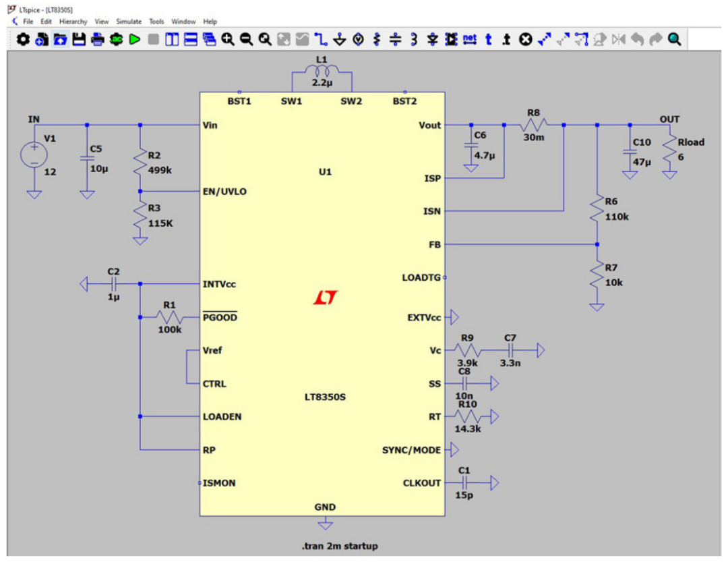Click the greyed Undo arrow
728x564 pixels.
pyautogui.click(x=638, y=40)
